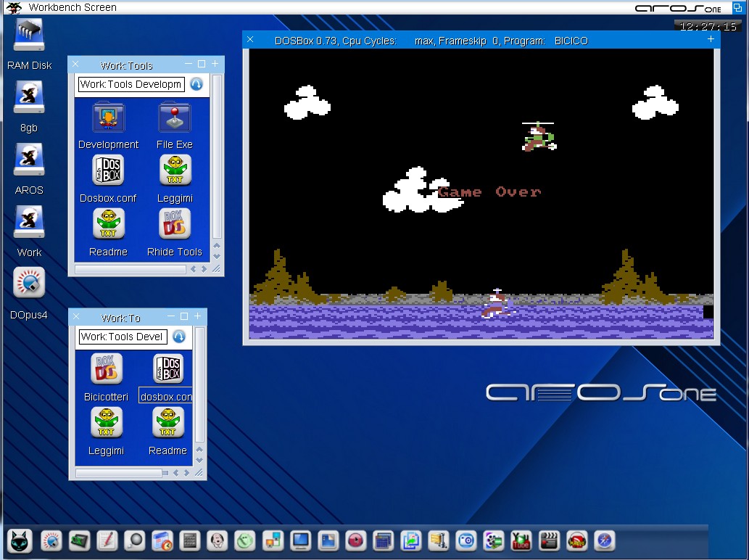The image size is (749, 560).
Task: Click the iconify gadget of upper Work:Tools window
Action: 189,64
